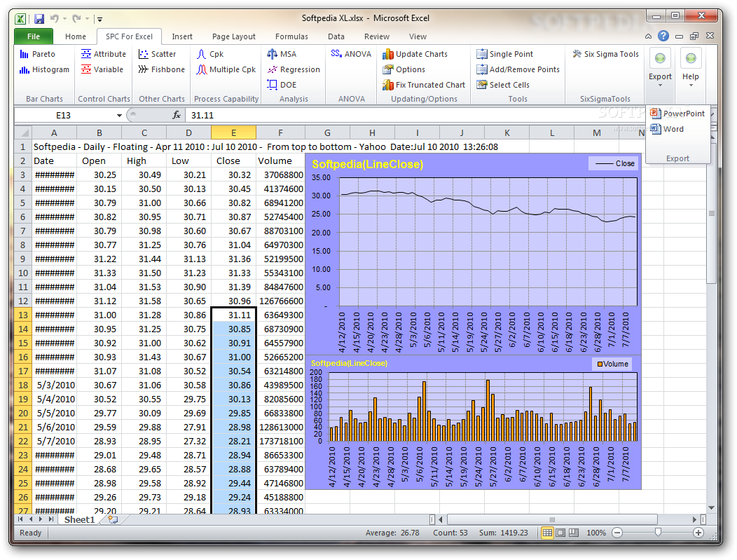The width and height of the screenshot is (737, 560).
Task: Minimize the ribbon with caret icon
Action: pyautogui.click(x=648, y=36)
